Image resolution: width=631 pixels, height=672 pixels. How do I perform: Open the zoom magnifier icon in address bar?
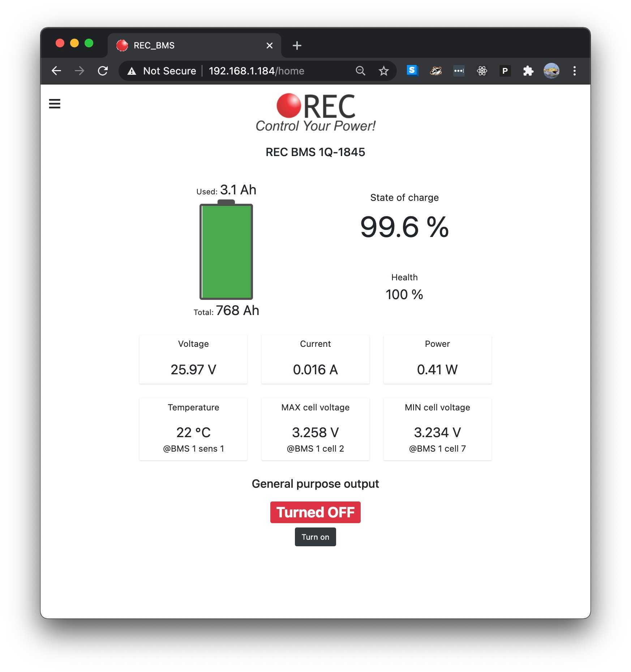(360, 71)
